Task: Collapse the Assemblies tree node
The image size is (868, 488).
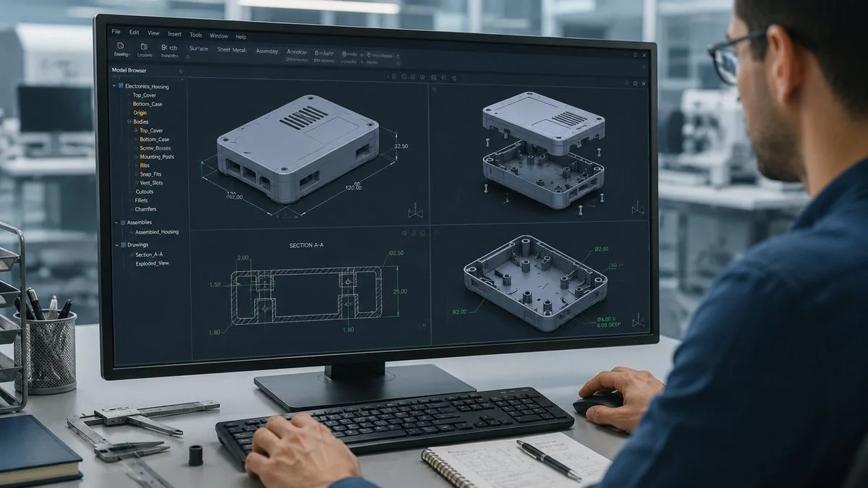Action: pyautogui.click(x=115, y=222)
